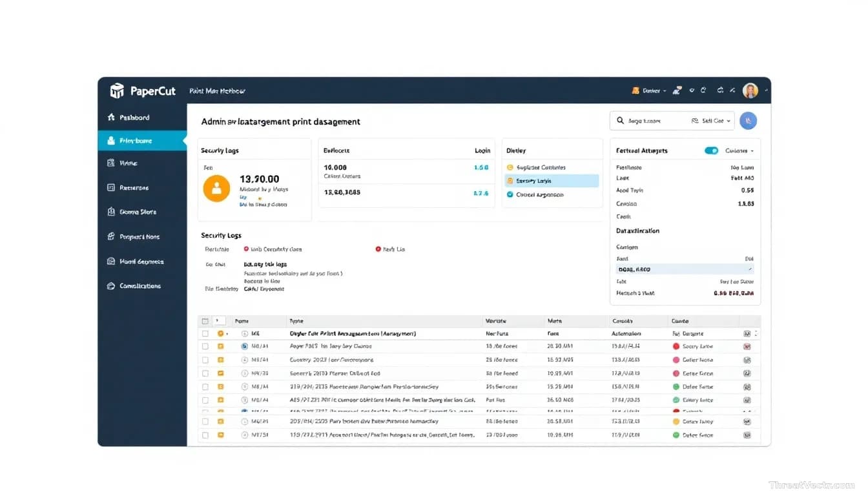This screenshot has width=868, height=496.
Task: Expand the arrow next to the orange dot in the bold row
Action: pos(227,334)
